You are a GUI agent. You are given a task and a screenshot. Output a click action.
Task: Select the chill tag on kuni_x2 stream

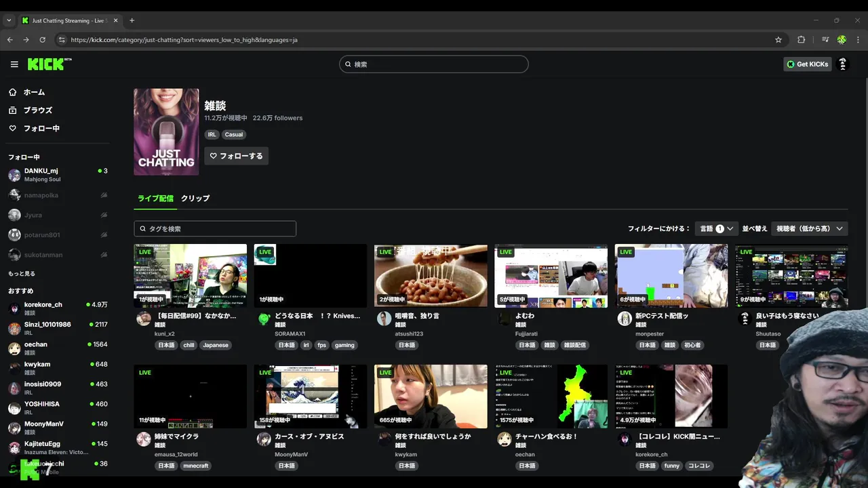pyautogui.click(x=189, y=345)
